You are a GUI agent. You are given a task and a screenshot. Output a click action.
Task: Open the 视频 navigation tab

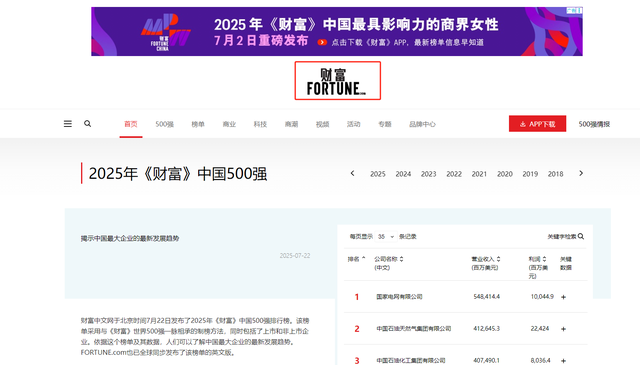322,124
